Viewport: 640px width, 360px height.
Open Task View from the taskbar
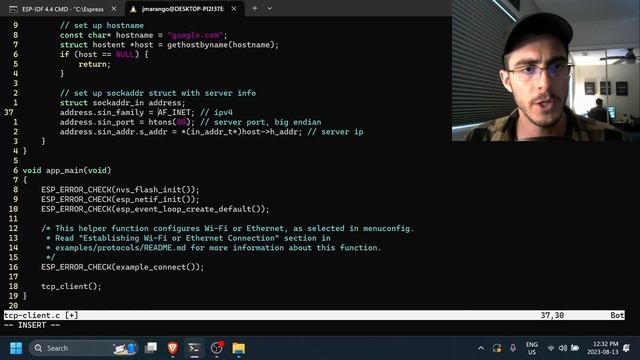click(x=151, y=348)
